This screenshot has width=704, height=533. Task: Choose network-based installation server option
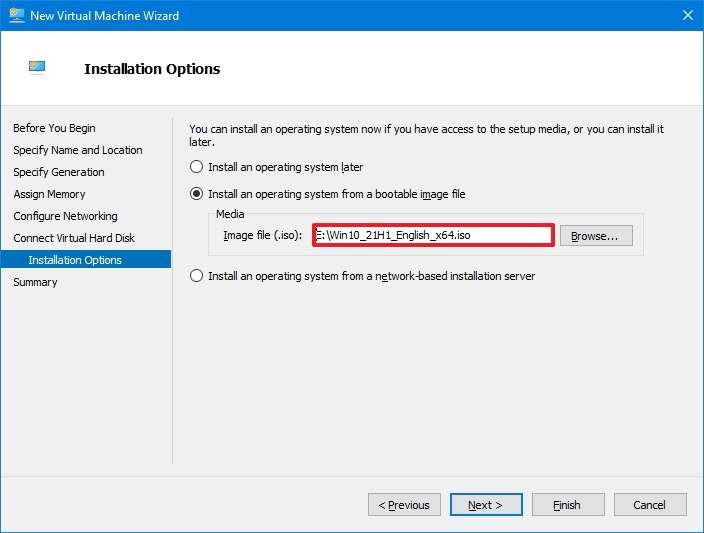coord(196,276)
